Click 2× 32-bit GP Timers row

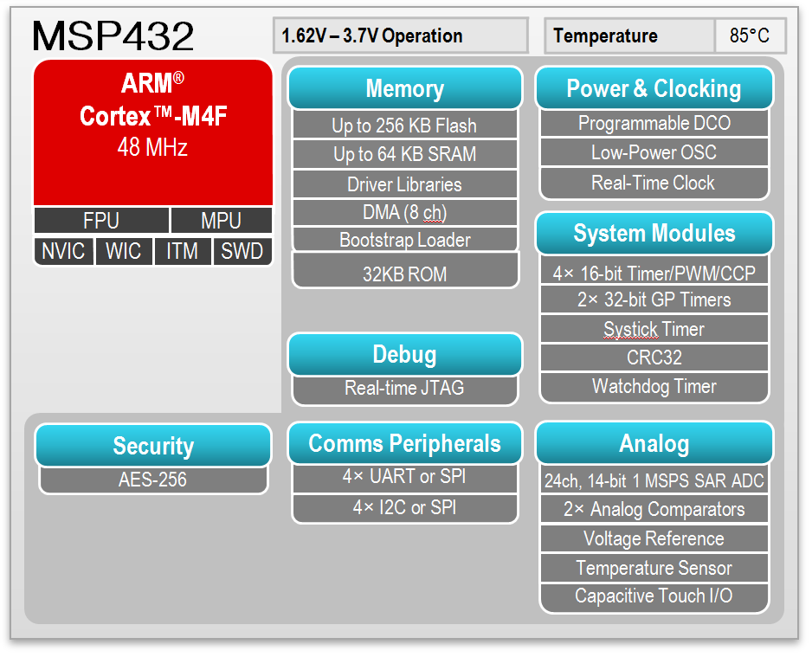click(x=654, y=300)
